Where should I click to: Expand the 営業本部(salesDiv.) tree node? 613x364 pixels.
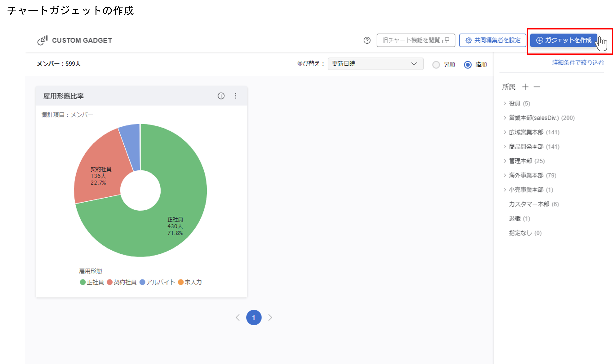505,118
